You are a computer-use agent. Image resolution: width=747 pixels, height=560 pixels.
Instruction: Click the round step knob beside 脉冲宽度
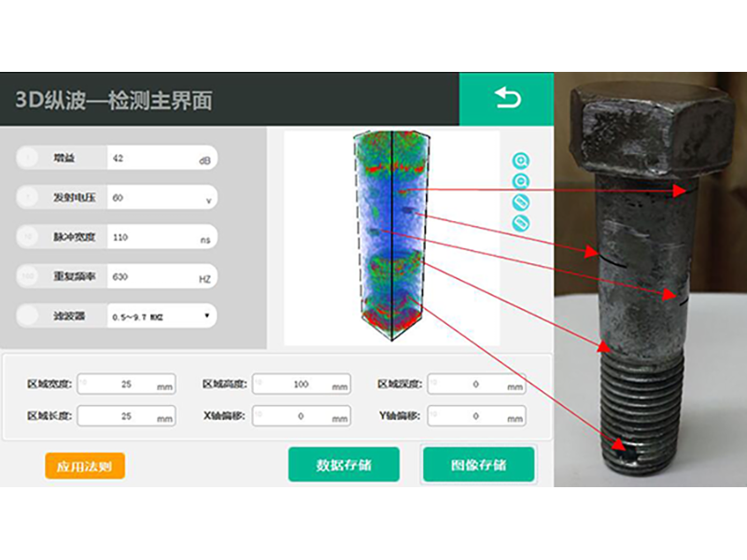pos(29,237)
